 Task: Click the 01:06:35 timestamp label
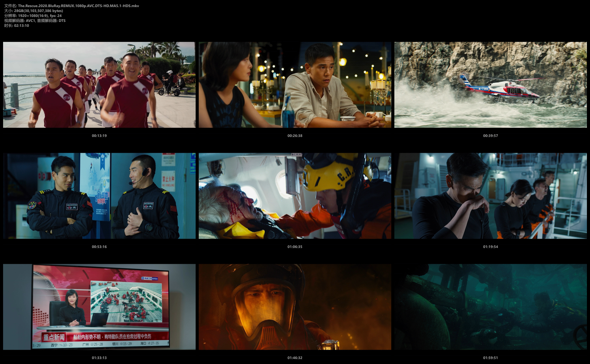coord(295,247)
